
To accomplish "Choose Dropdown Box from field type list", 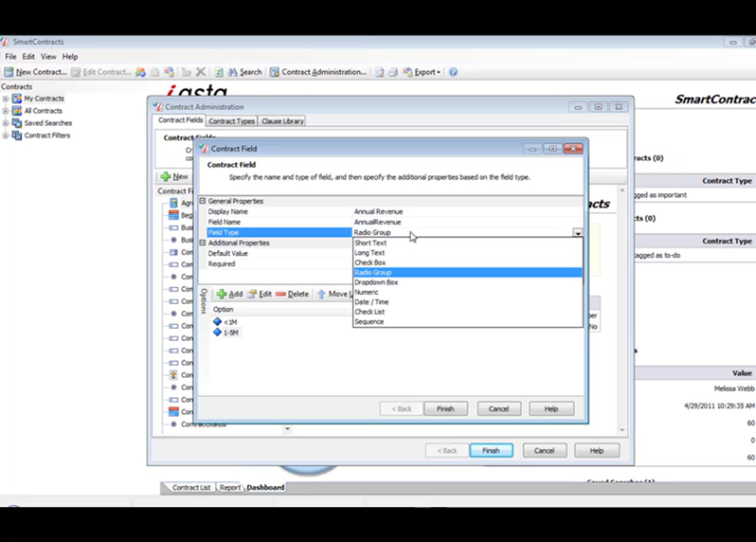I will 376,282.
